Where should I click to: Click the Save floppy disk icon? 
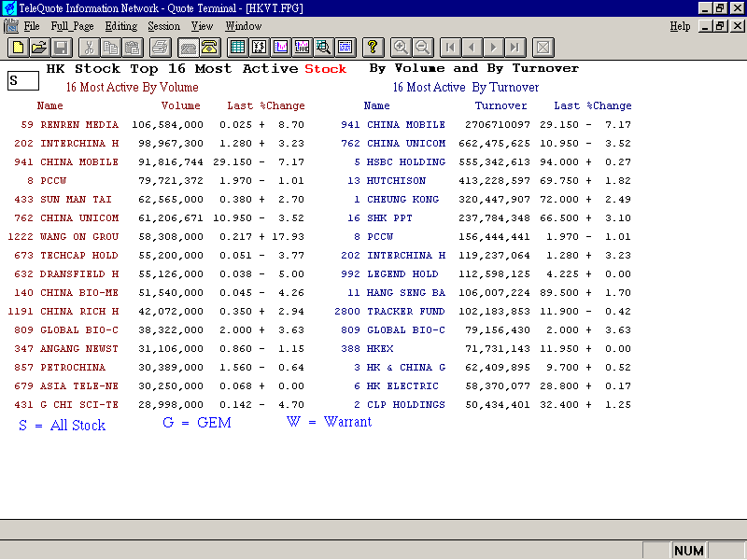tap(62, 48)
